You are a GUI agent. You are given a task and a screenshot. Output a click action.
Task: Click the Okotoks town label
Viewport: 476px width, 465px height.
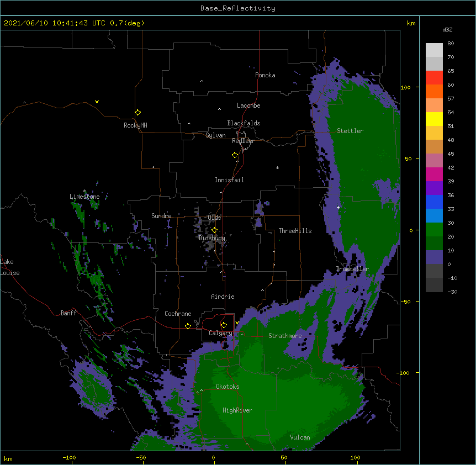coord(228,387)
